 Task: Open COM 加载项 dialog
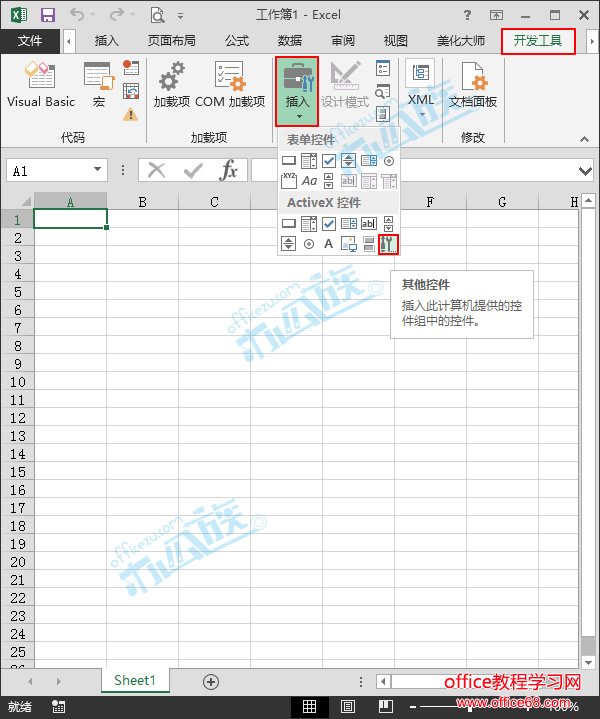pyautogui.click(x=230, y=86)
